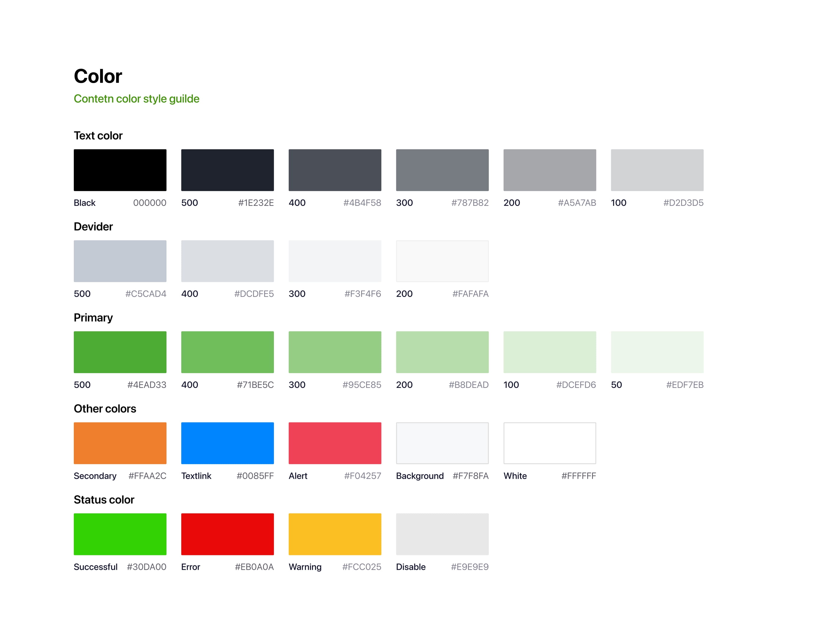Select the hex value #F04257

(x=363, y=476)
